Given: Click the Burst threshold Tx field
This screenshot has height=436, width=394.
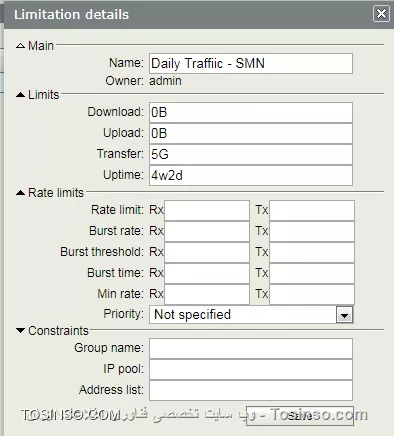Looking at the screenshot, I should coord(312,252).
